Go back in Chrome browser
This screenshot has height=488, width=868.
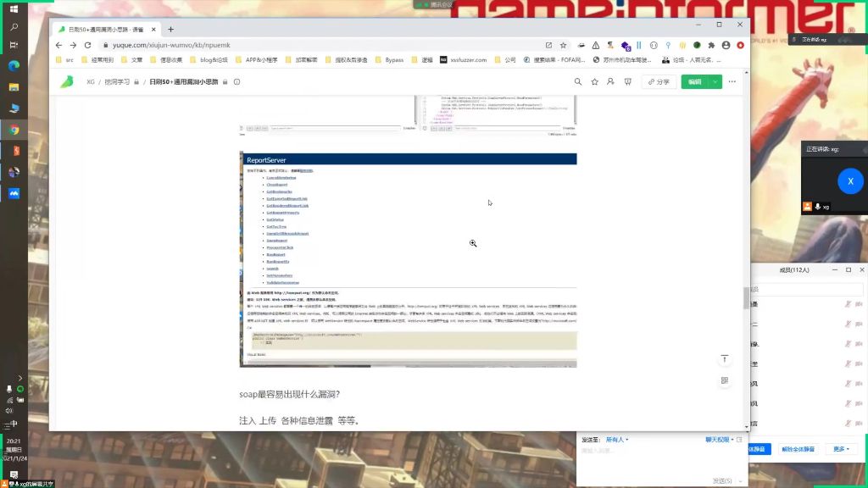[x=58, y=45]
